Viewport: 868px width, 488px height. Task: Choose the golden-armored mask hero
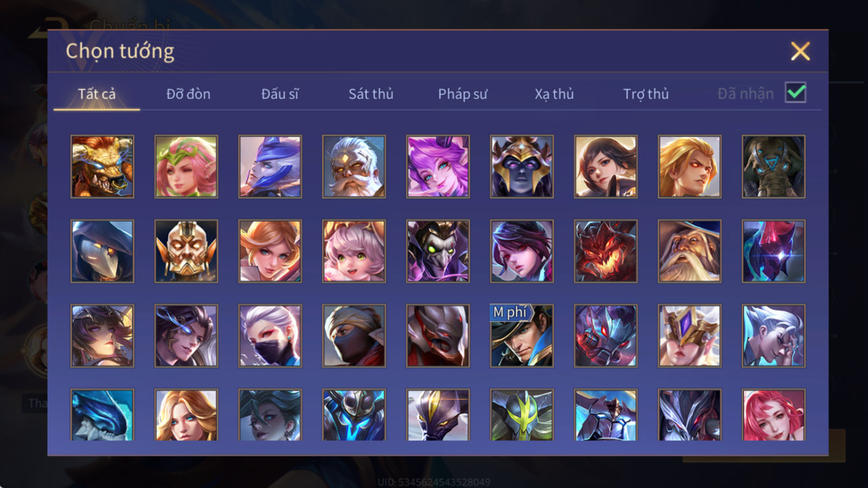point(186,251)
